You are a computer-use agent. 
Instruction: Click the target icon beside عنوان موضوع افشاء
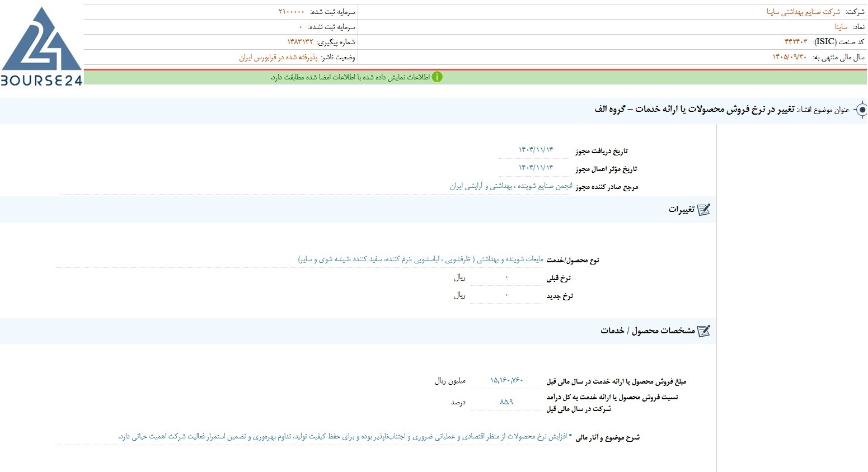pyautogui.click(x=862, y=110)
